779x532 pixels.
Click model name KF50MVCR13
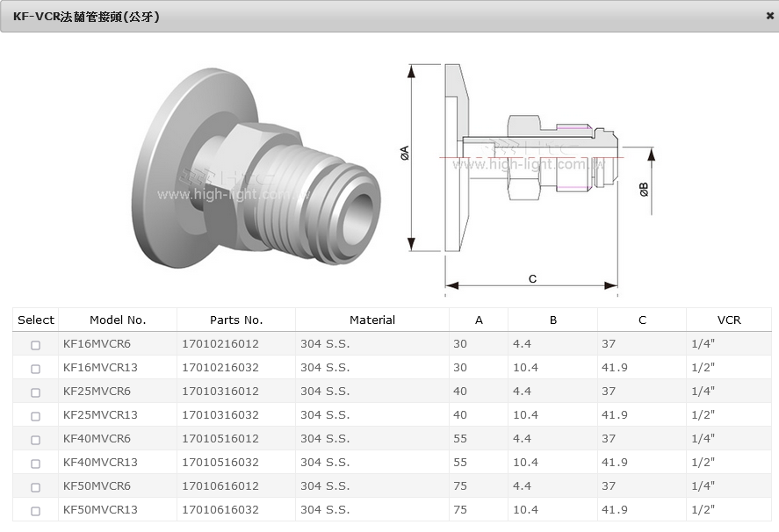tap(100, 510)
